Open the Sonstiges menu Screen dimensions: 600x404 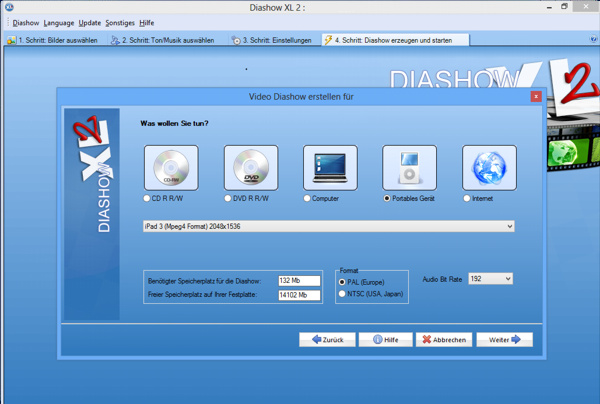click(x=120, y=23)
